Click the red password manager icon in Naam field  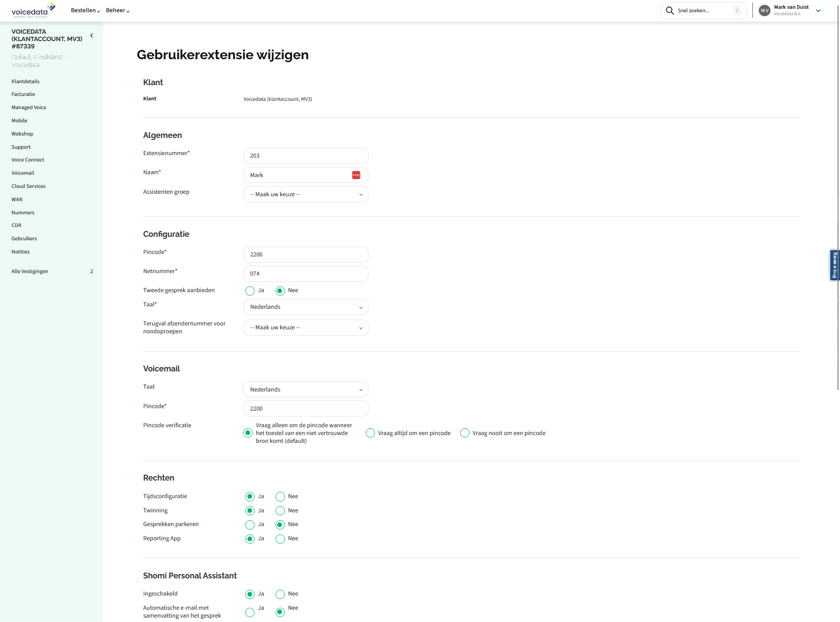tap(356, 175)
